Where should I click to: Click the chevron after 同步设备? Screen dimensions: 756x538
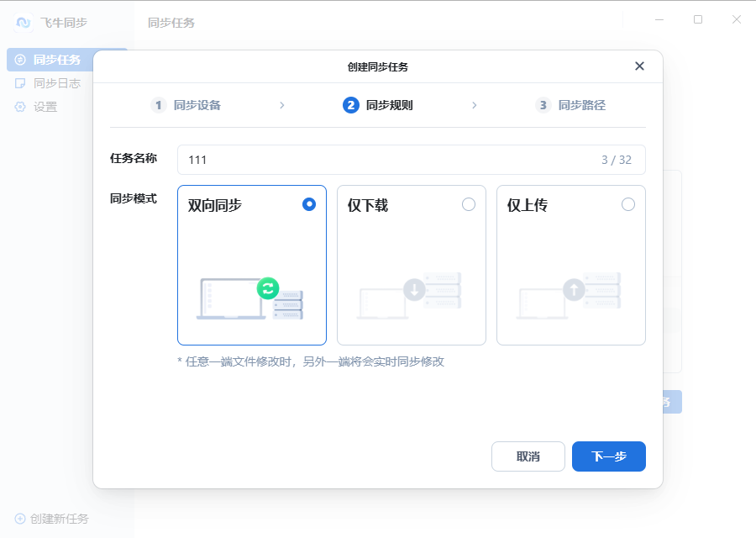tap(282, 105)
